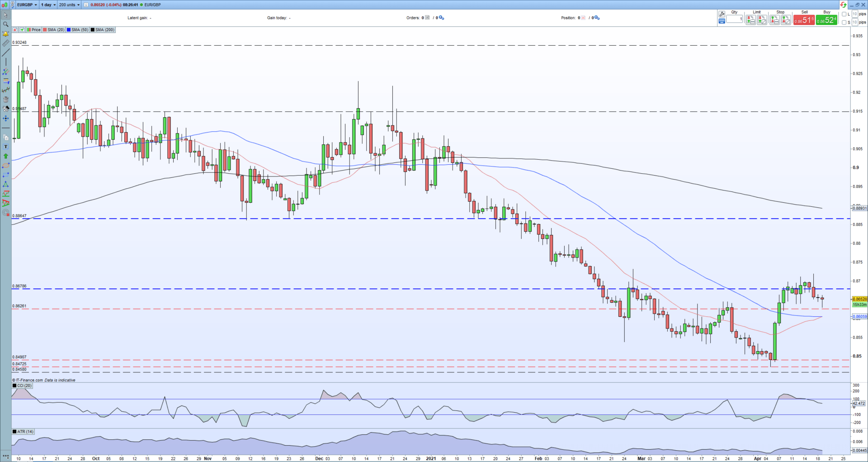Toggle SMA (200) indicator legend

103,30
